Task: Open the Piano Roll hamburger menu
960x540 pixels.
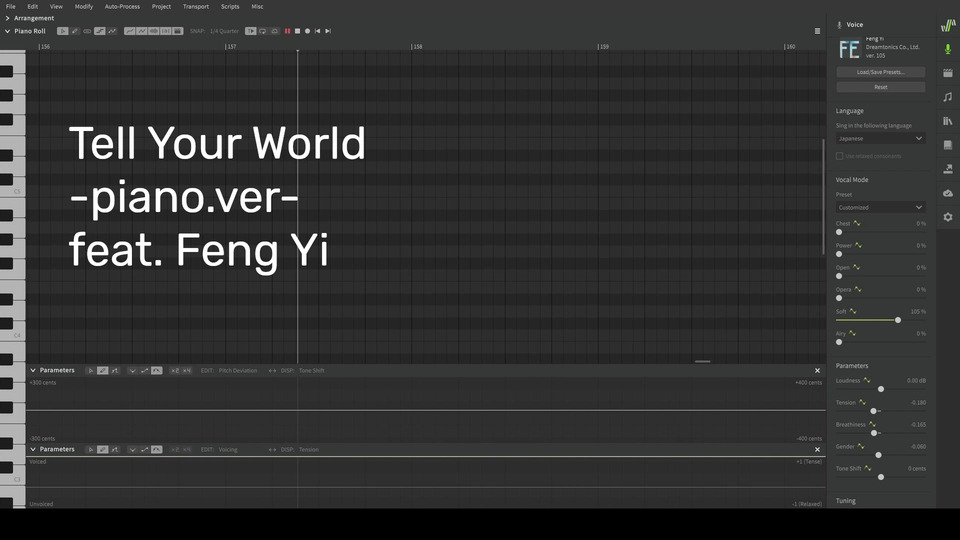Action: 817,31
